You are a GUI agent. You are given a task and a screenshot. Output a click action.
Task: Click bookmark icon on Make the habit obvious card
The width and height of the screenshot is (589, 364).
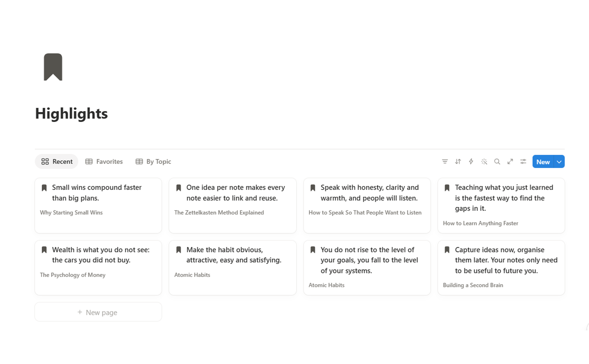[x=178, y=250]
